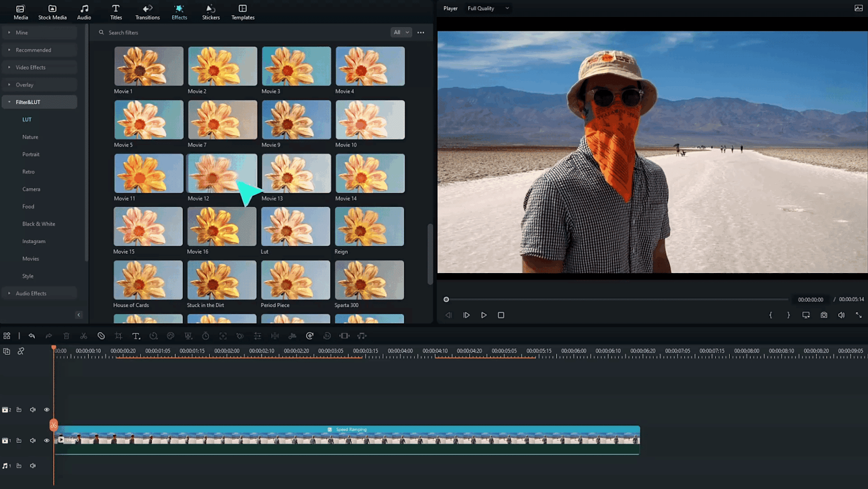
Task: Open the Crop tool
Action: click(x=119, y=335)
